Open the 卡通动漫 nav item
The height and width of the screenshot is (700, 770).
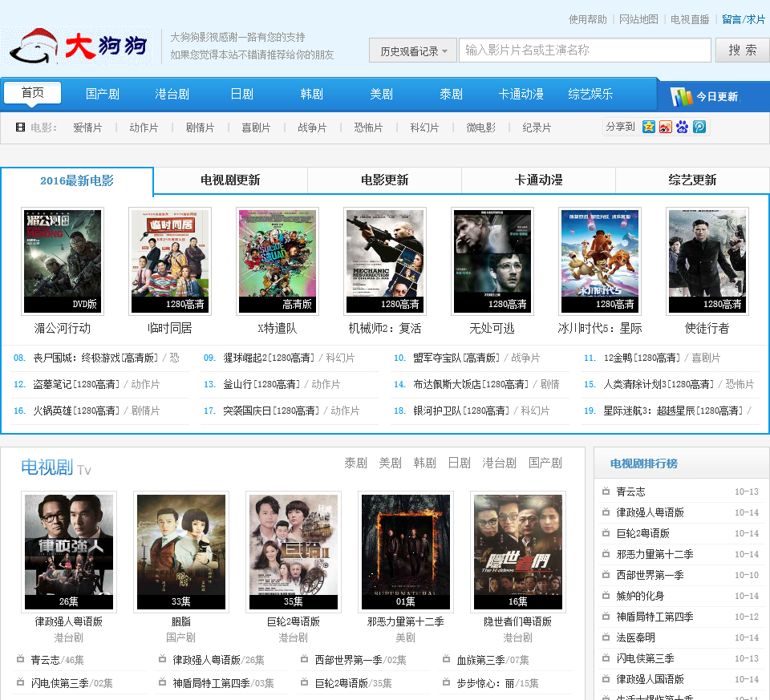point(521,95)
